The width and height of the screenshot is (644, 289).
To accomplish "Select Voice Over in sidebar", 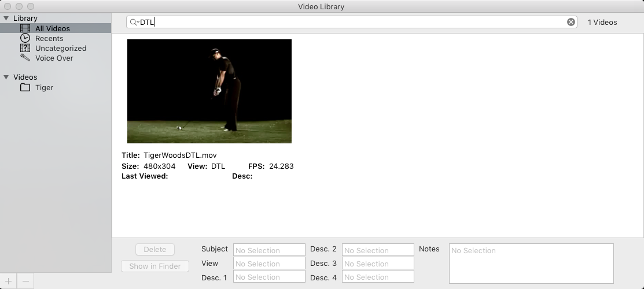I will click(x=54, y=58).
